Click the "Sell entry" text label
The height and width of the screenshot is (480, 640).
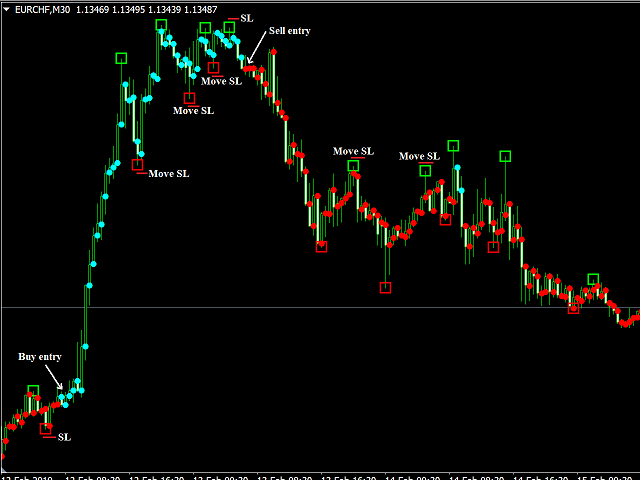coord(289,31)
